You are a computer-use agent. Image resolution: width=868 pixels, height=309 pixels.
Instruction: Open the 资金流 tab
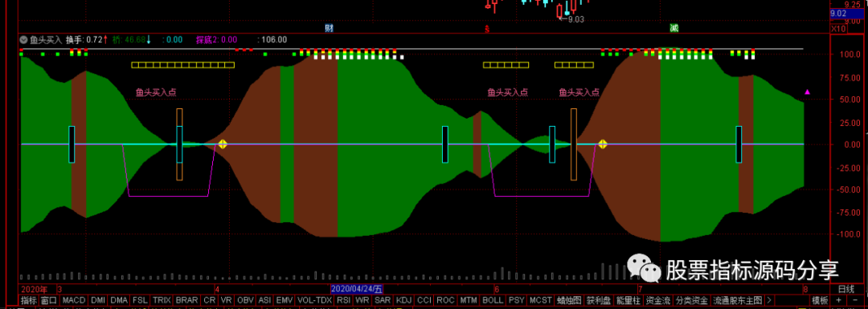[x=659, y=300]
